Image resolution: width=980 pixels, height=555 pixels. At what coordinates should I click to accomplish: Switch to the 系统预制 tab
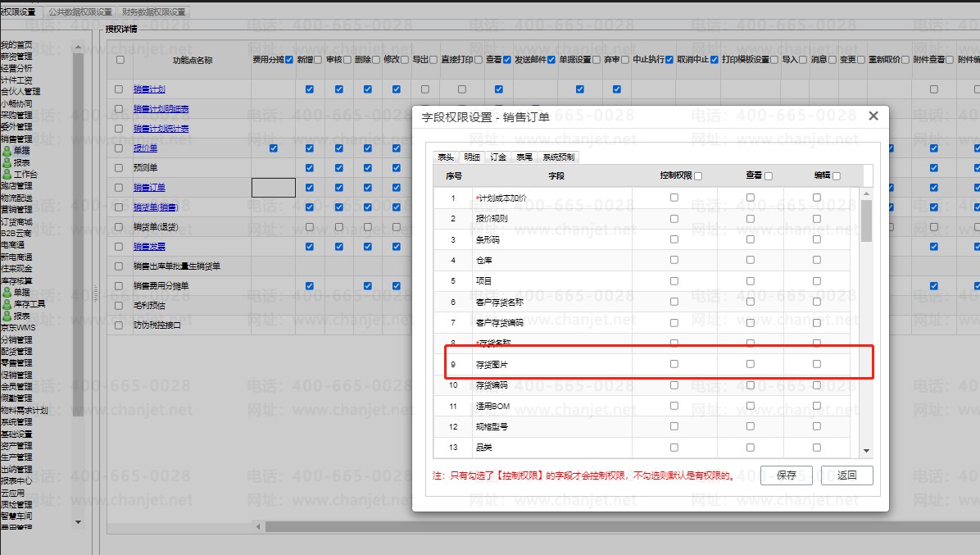tap(558, 157)
